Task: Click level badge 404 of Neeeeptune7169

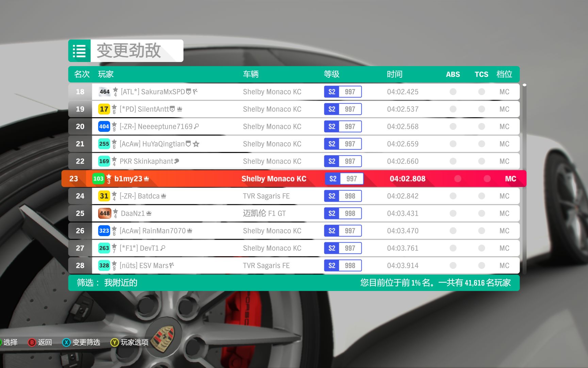Action: pos(104,126)
